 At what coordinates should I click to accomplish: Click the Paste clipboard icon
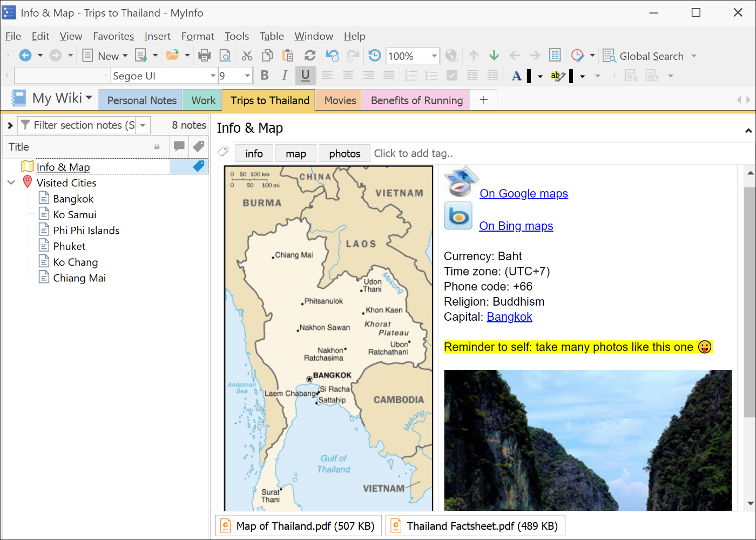(288, 56)
